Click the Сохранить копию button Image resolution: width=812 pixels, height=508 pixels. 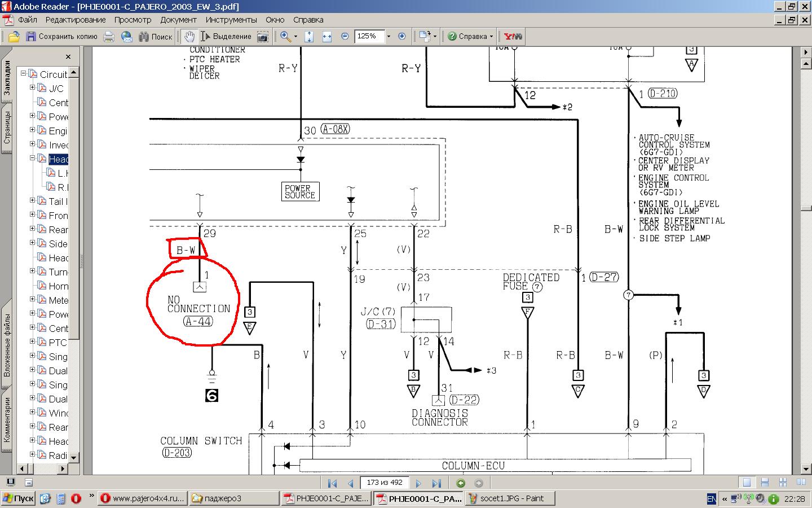click(61, 37)
